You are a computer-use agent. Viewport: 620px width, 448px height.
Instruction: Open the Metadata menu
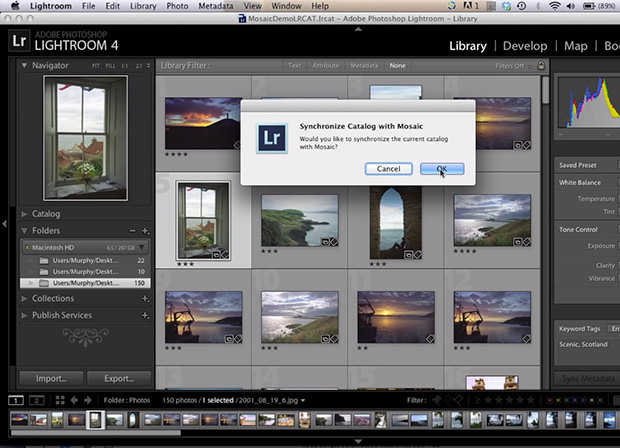pos(215,6)
